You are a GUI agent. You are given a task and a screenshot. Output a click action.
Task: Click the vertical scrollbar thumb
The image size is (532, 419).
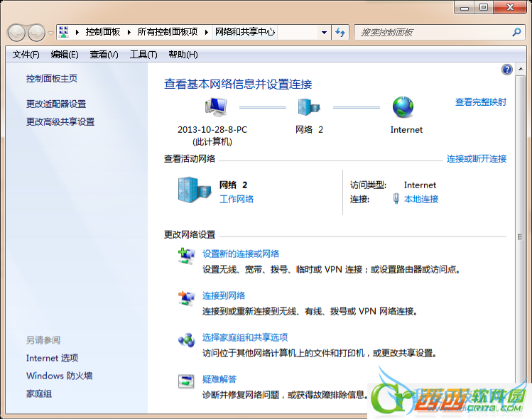pyautogui.click(x=521, y=236)
